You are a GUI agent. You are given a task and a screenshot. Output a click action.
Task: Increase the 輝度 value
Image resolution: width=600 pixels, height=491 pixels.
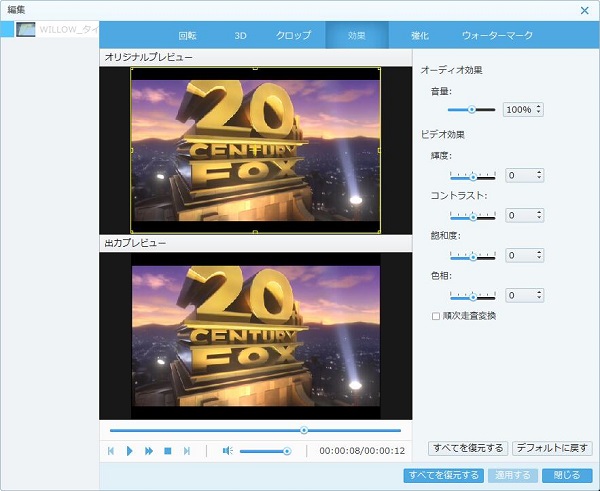pos(539,173)
